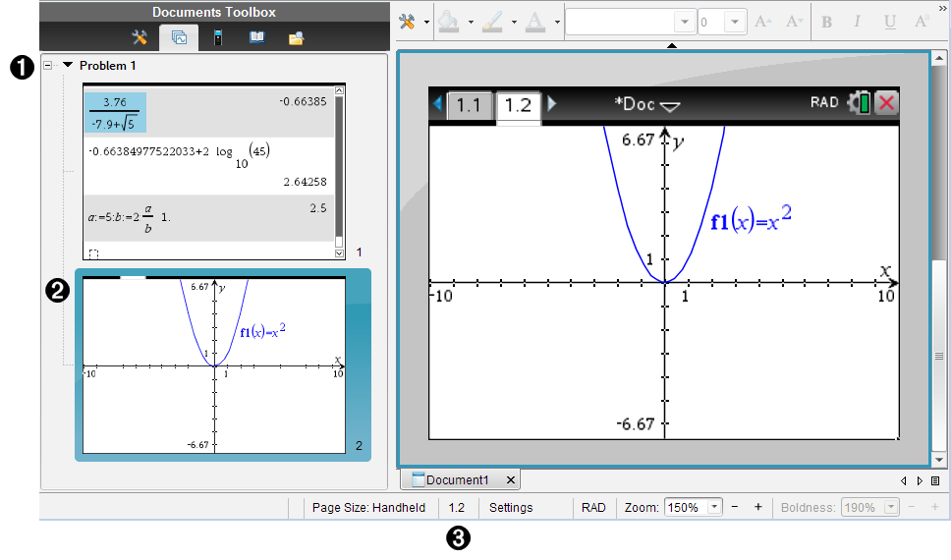951x560 pixels.
Task: Click Settings in the status bar
Action: (x=511, y=508)
